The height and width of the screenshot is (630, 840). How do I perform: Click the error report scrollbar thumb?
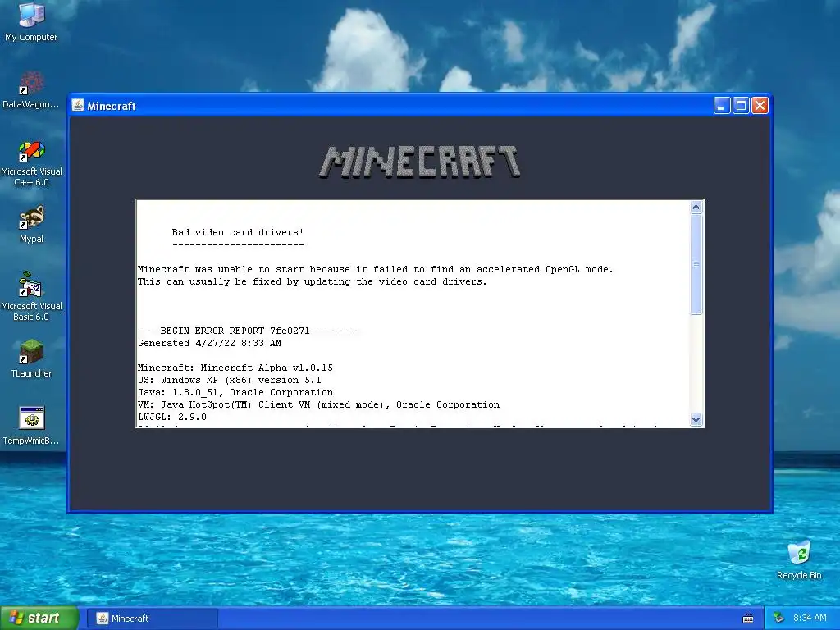tap(696, 265)
